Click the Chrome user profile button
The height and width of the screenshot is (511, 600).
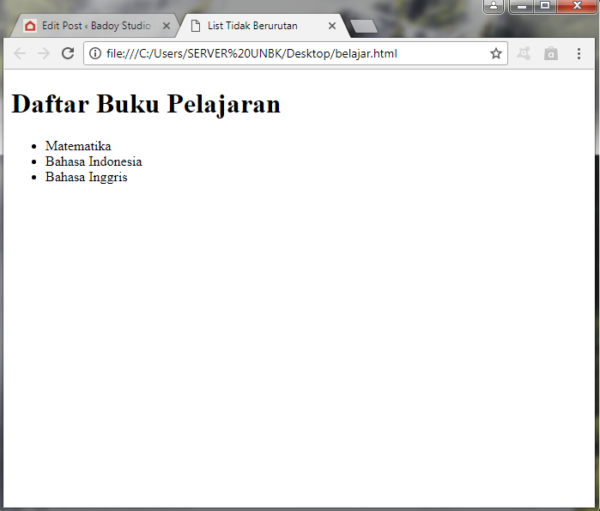click(494, 6)
